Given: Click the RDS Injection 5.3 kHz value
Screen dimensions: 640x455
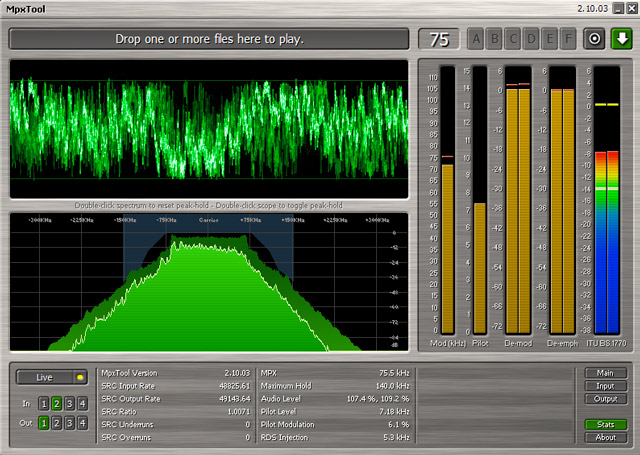Looking at the screenshot, I should pyautogui.click(x=396, y=437).
